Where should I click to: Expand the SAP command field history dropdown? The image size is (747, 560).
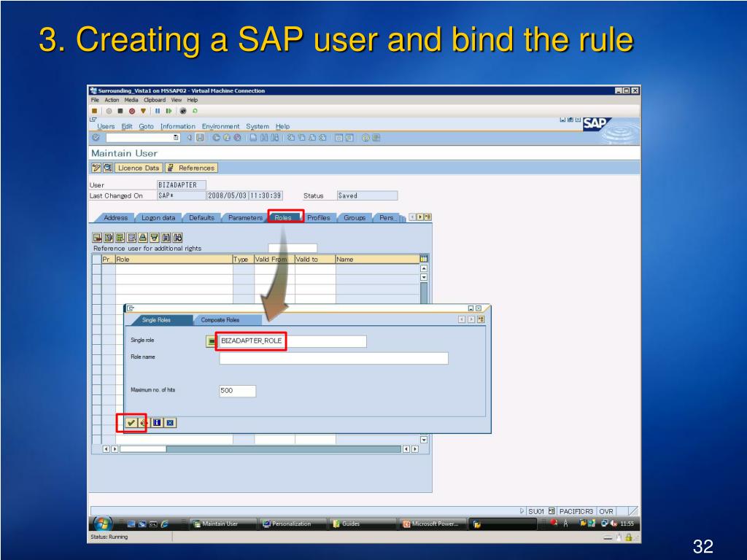176,138
